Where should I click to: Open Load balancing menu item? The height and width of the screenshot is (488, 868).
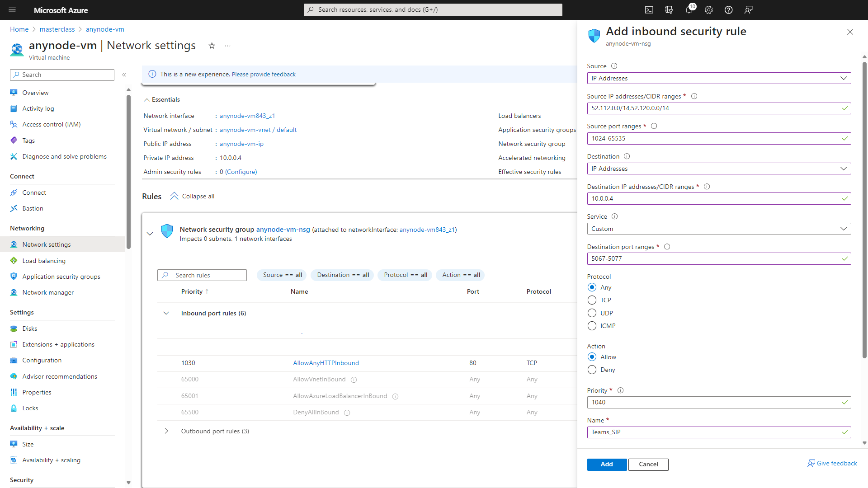coord(44,261)
